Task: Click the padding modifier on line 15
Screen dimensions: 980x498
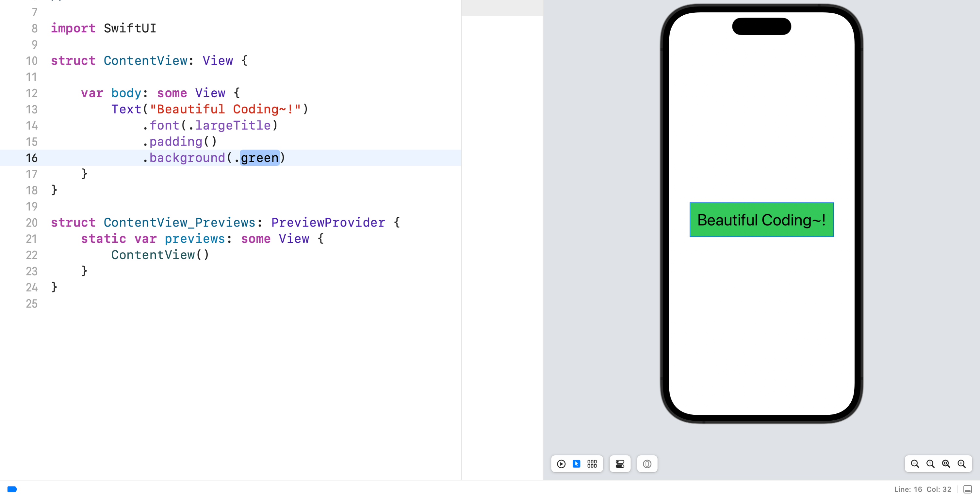Action: 176,141
